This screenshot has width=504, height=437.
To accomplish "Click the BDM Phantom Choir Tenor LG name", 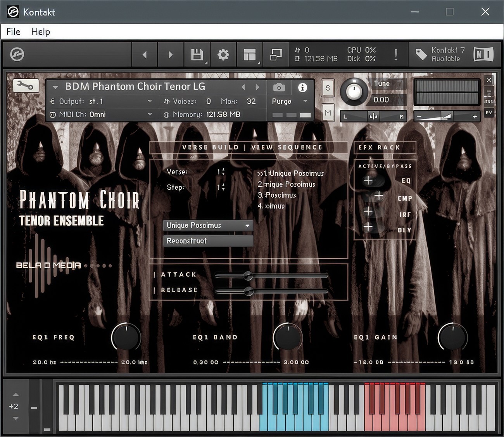I will click(135, 87).
